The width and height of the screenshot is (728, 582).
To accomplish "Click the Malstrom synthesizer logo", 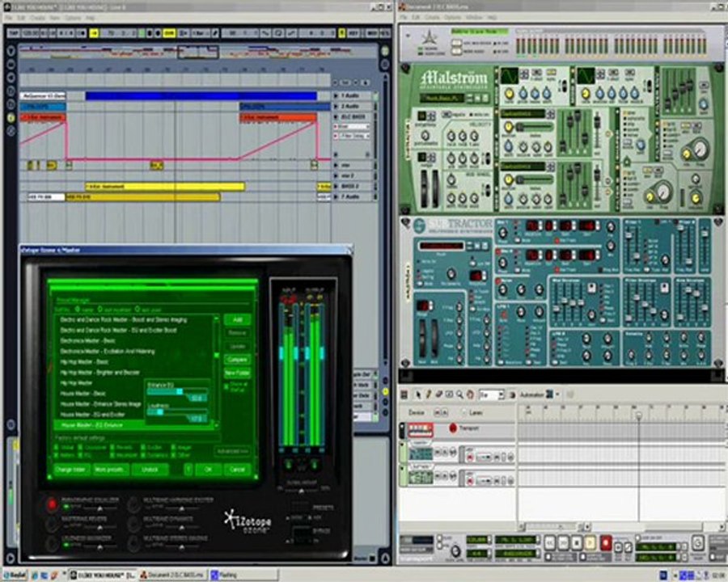I will tap(455, 79).
